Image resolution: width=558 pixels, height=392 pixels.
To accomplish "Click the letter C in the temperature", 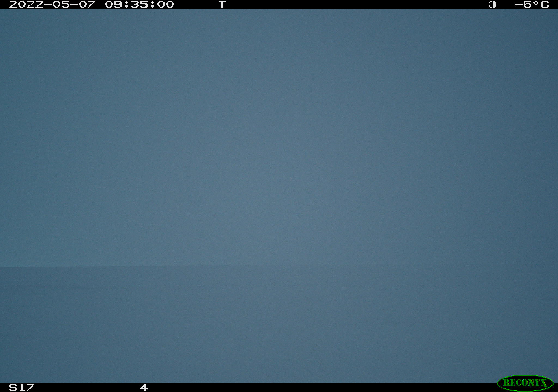I will 545,4.
